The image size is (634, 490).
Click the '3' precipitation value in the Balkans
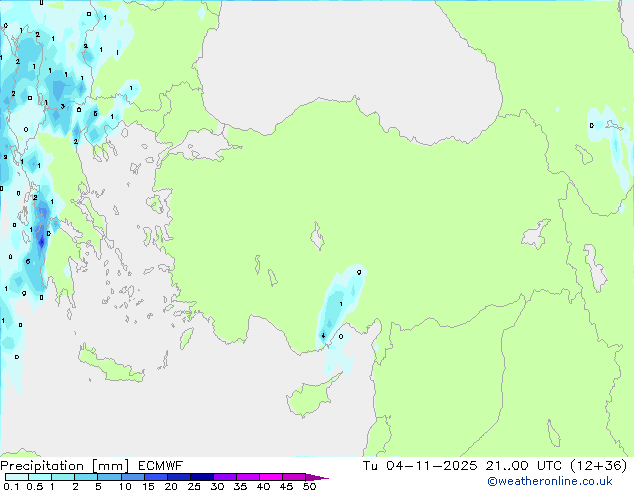pos(63,107)
